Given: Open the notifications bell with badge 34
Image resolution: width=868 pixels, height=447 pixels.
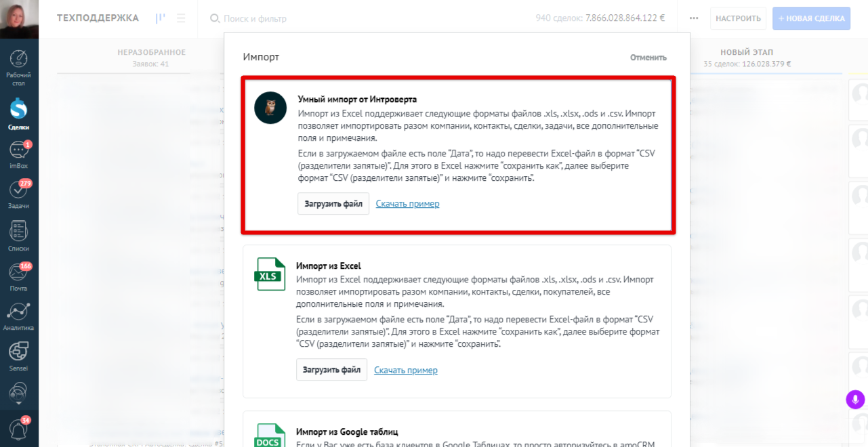Looking at the screenshot, I should (x=19, y=429).
